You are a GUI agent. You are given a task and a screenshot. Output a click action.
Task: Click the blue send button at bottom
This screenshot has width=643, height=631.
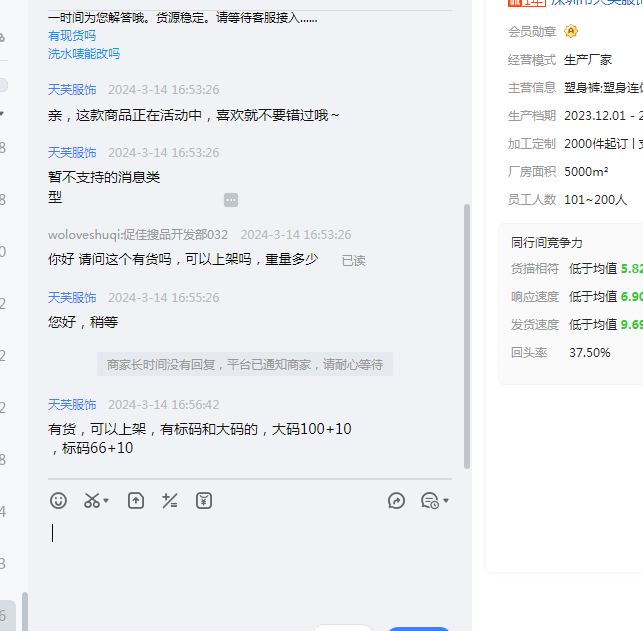[x=419, y=628]
